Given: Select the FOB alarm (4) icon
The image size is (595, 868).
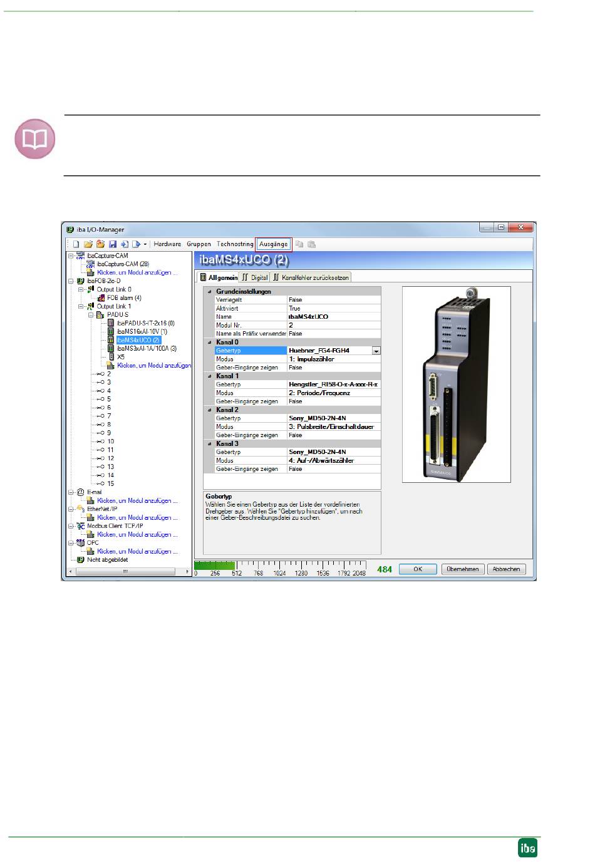Looking at the screenshot, I should 101,298.
